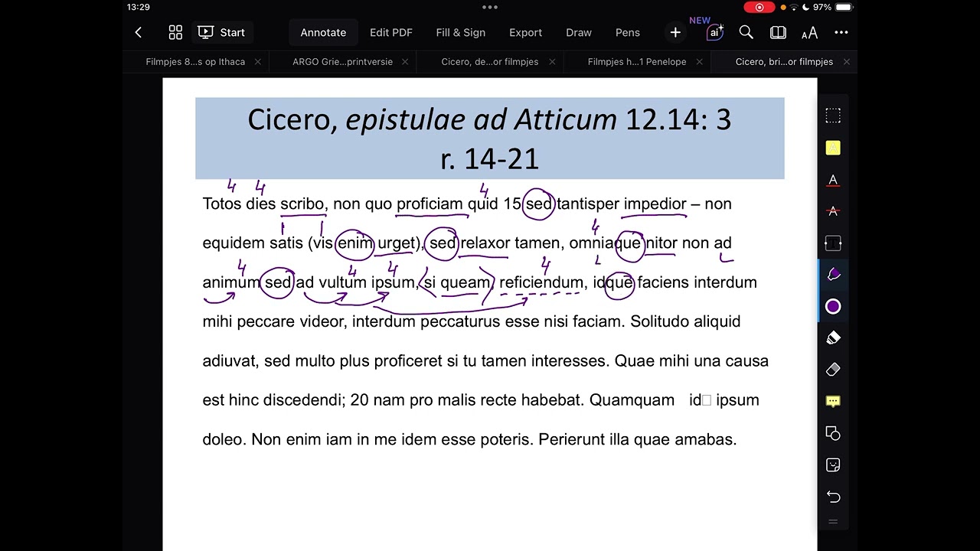Select the eraser tool
The image size is (980, 551).
[833, 370]
